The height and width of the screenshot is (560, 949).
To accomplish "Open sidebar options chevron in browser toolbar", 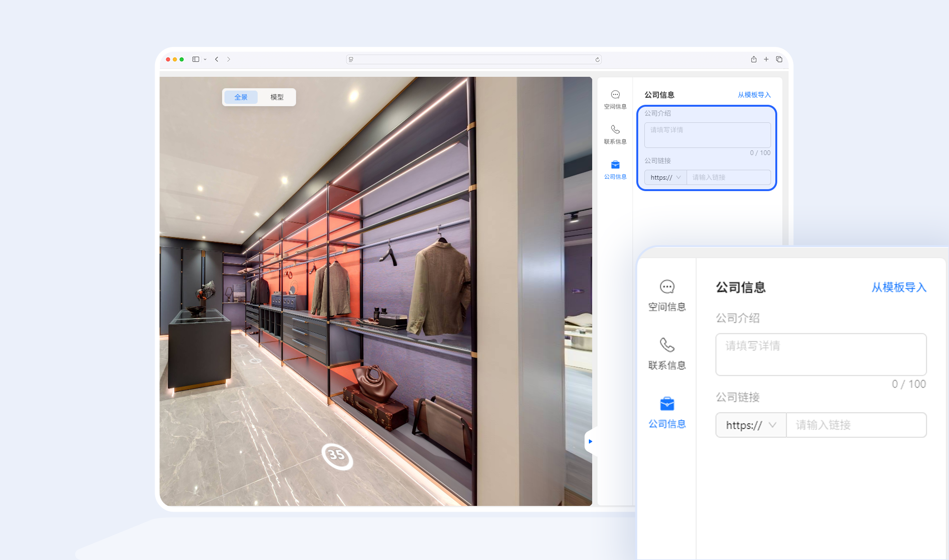I will point(205,59).
